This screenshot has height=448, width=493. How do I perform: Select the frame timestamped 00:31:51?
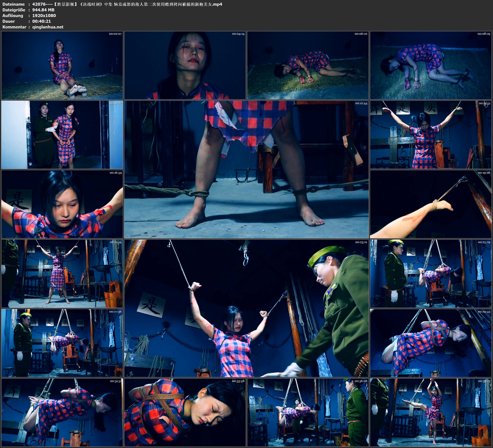[62, 412]
